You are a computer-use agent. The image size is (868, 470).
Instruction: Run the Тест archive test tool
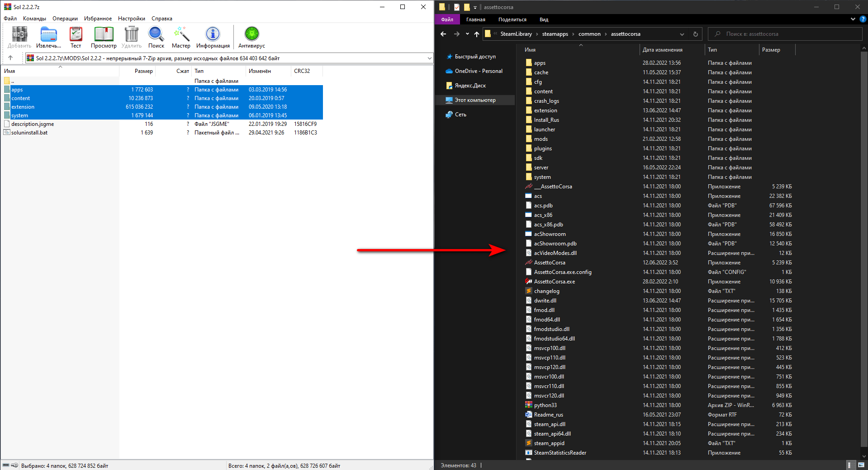pos(76,37)
